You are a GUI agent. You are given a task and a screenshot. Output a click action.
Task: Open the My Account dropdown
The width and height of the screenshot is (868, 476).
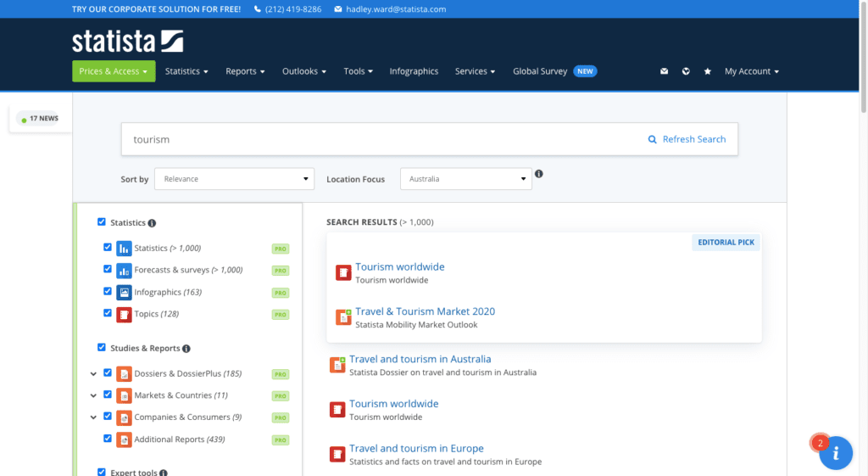coord(752,71)
